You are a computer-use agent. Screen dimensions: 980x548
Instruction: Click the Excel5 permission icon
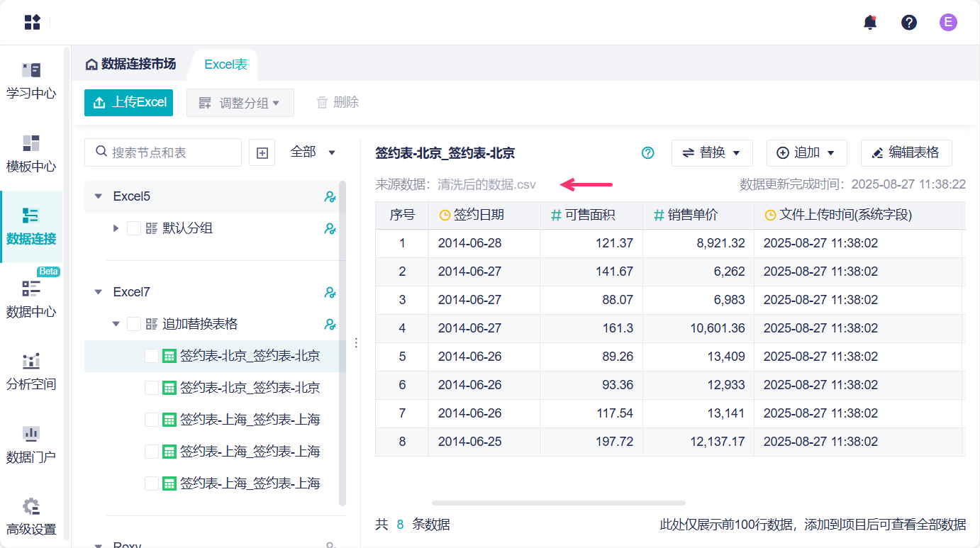tap(330, 196)
